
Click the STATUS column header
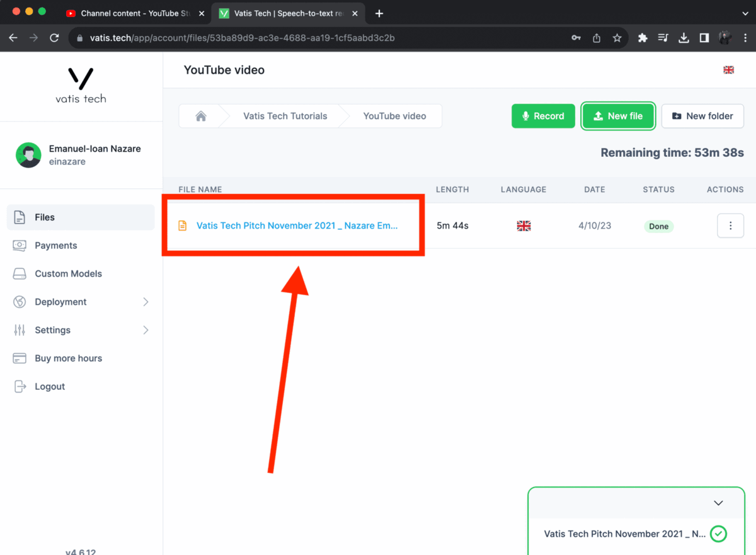(x=659, y=189)
